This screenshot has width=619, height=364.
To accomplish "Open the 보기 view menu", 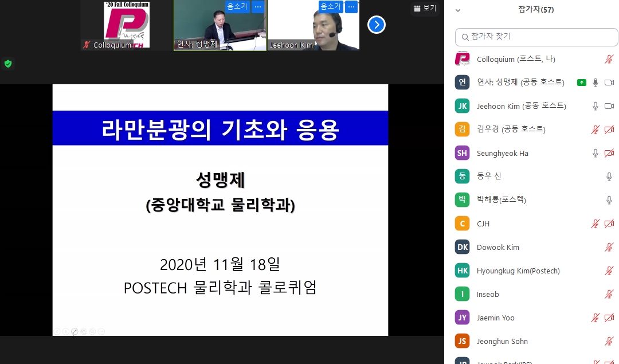I will pos(425,8).
